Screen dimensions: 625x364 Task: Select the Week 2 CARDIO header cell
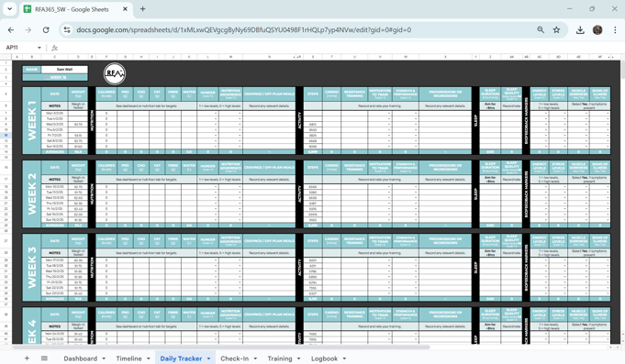331,167
